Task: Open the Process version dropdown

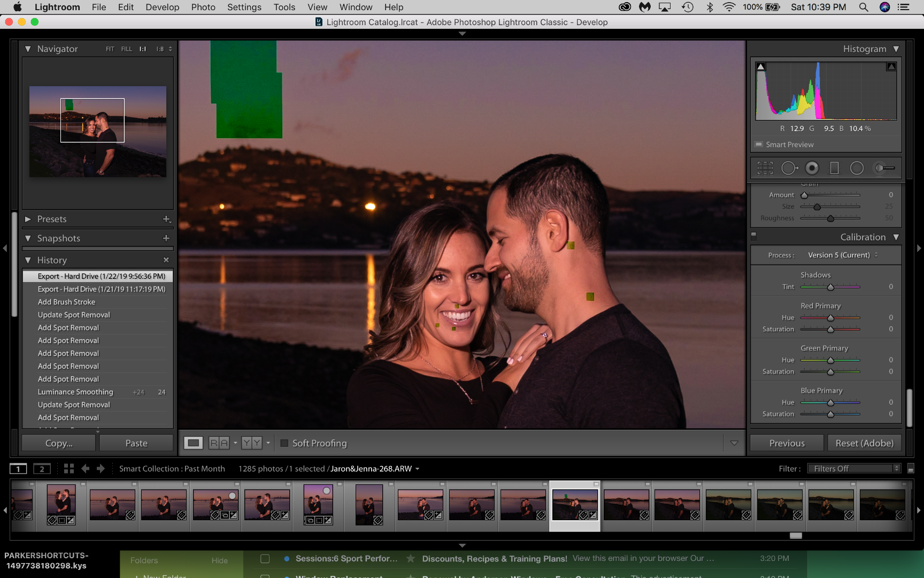Action: point(843,255)
